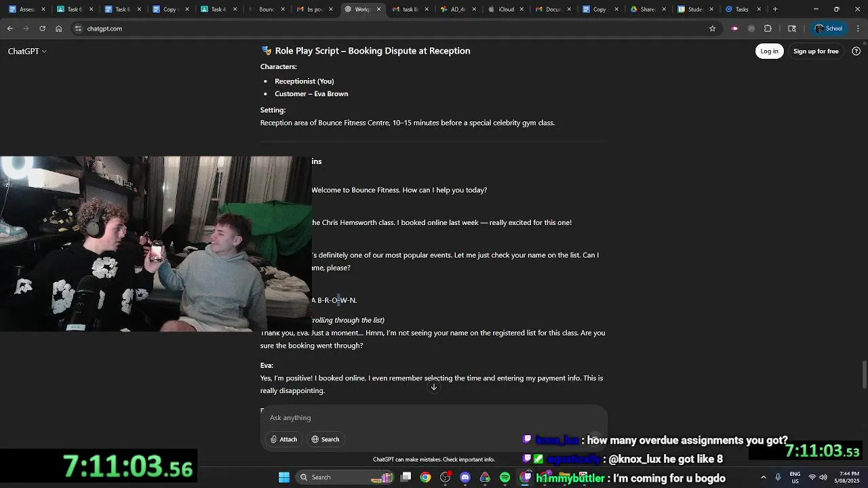Open a new browser tab
The height and width of the screenshot is (488, 868).
click(x=775, y=9)
